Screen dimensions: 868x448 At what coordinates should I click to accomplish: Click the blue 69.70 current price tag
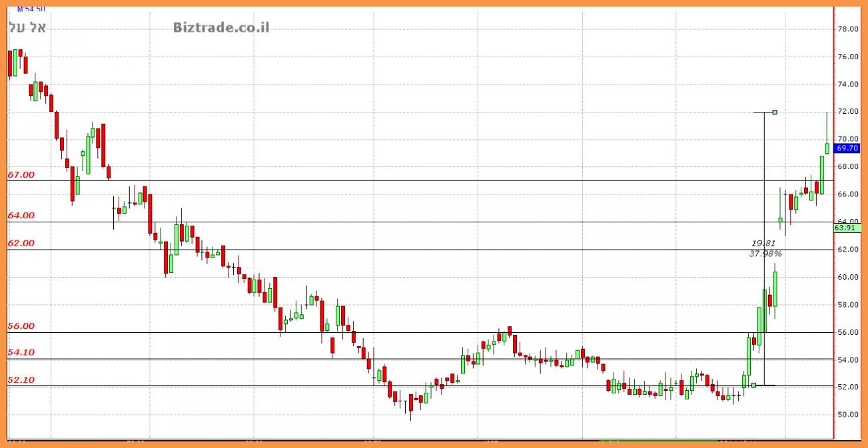point(847,148)
